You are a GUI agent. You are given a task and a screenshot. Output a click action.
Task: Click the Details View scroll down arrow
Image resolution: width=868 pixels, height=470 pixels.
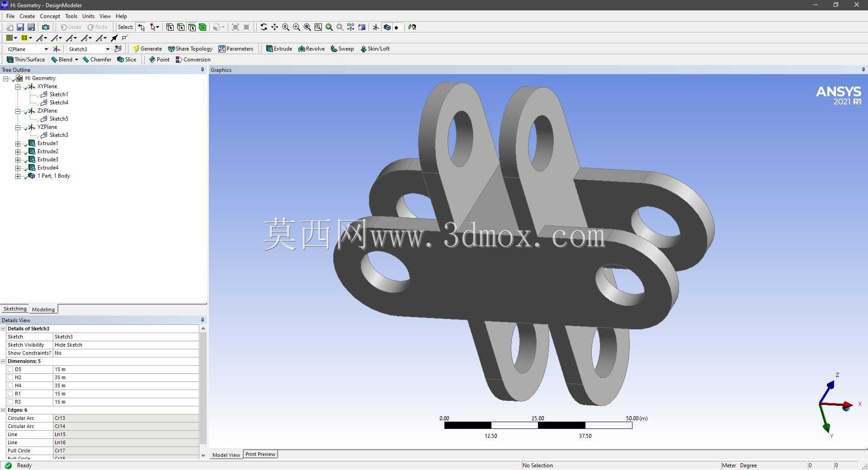point(203,455)
